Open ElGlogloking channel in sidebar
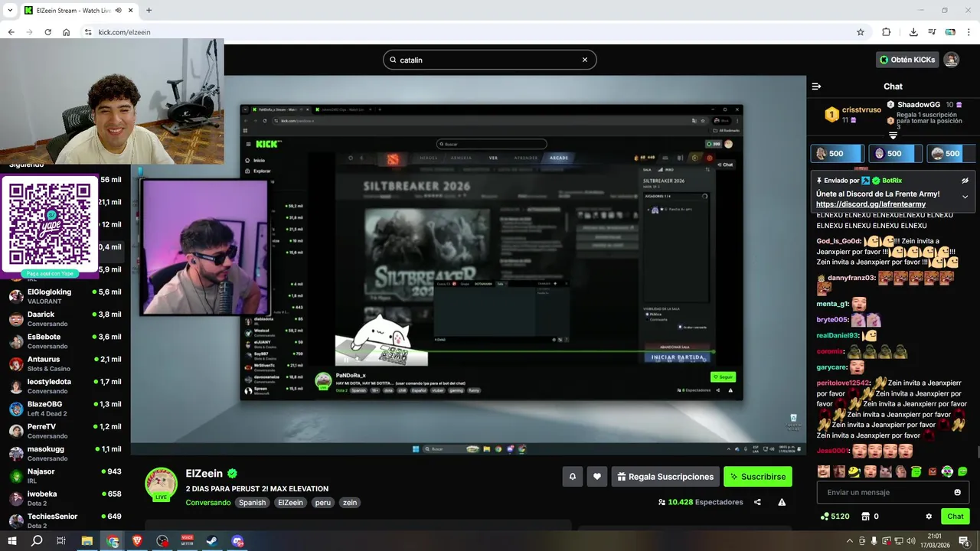Image resolution: width=980 pixels, height=551 pixels. [65, 296]
